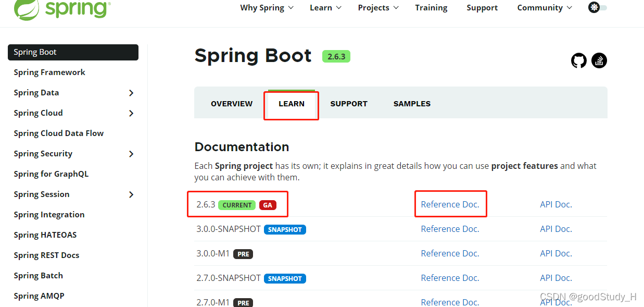Open the Community dropdown menu
This screenshot has width=644, height=307.
pyautogui.click(x=545, y=8)
